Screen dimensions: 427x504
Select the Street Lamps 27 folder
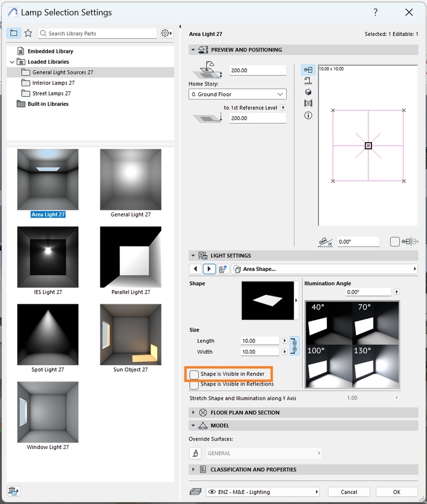(x=51, y=93)
